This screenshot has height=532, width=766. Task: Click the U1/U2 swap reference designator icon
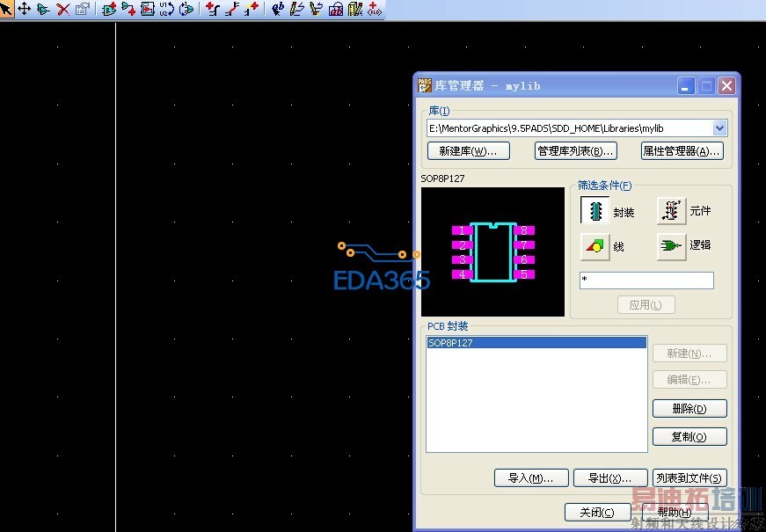pyautogui.click(x=166, y=9)
